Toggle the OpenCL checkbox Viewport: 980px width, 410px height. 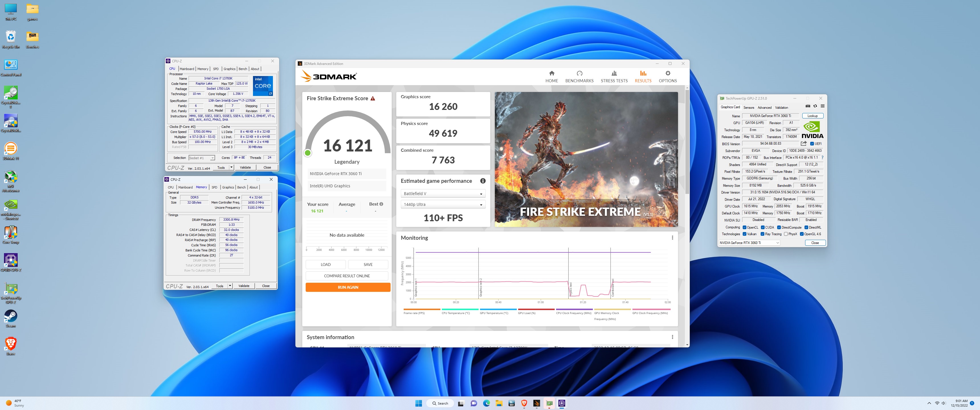[x=744, y=227]
